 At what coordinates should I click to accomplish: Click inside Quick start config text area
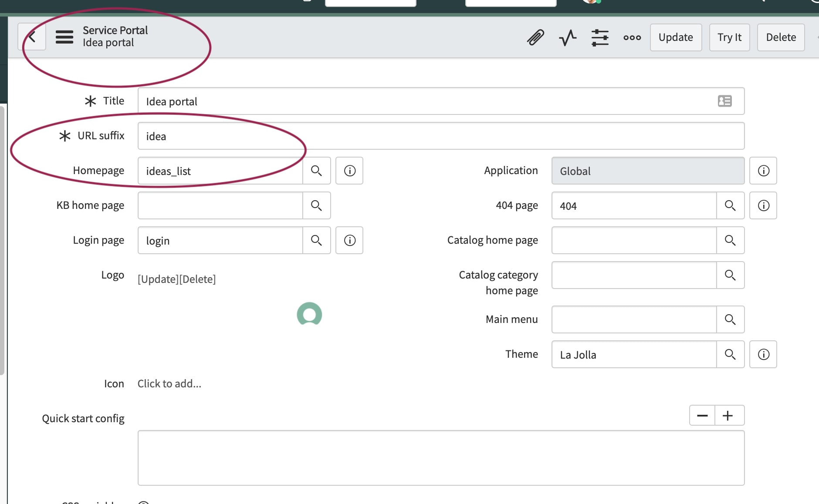click(441, 458)
